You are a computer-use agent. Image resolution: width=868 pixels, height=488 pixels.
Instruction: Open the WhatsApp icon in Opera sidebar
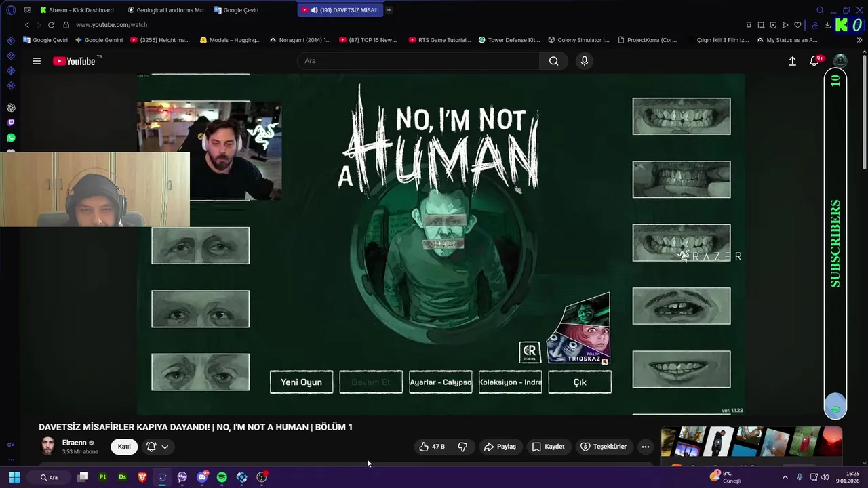(x=11, y=138)
